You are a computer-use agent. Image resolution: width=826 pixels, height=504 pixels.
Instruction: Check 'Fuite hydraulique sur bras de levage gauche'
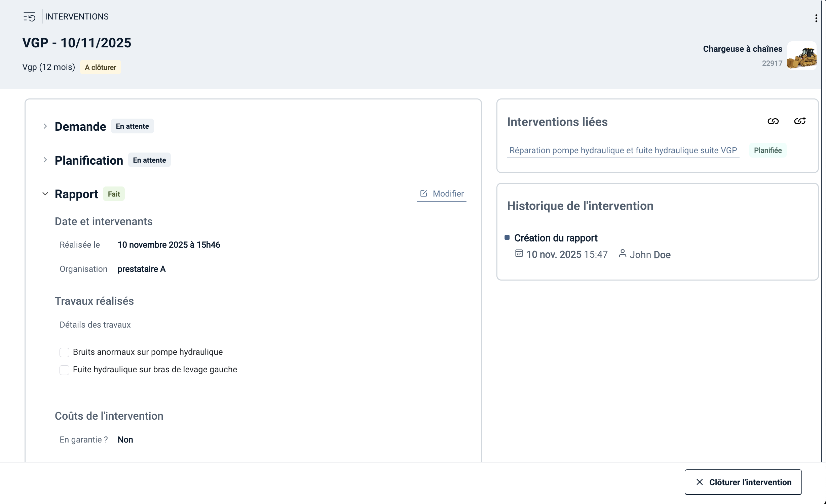(64, 370)
